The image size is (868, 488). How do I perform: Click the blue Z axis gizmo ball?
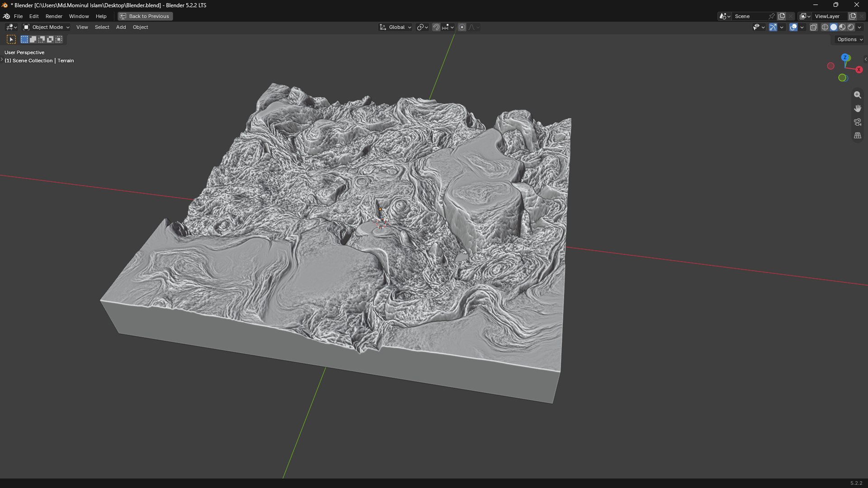(845, 58)
